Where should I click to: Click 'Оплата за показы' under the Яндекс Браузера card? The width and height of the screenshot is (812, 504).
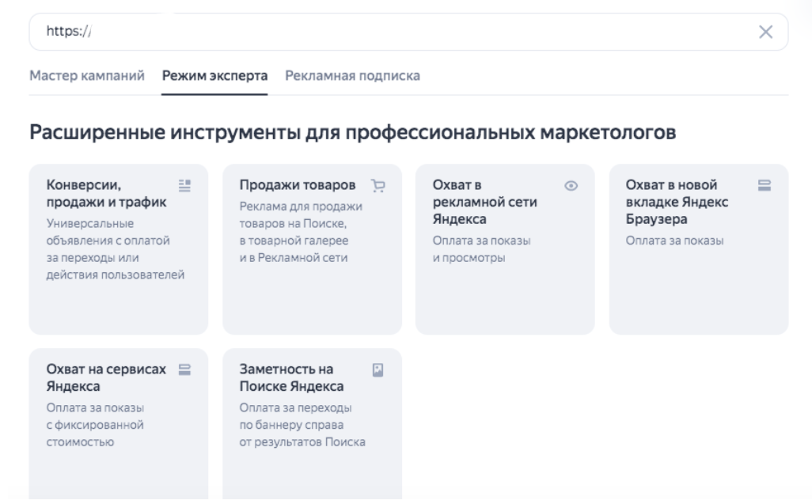674,241
